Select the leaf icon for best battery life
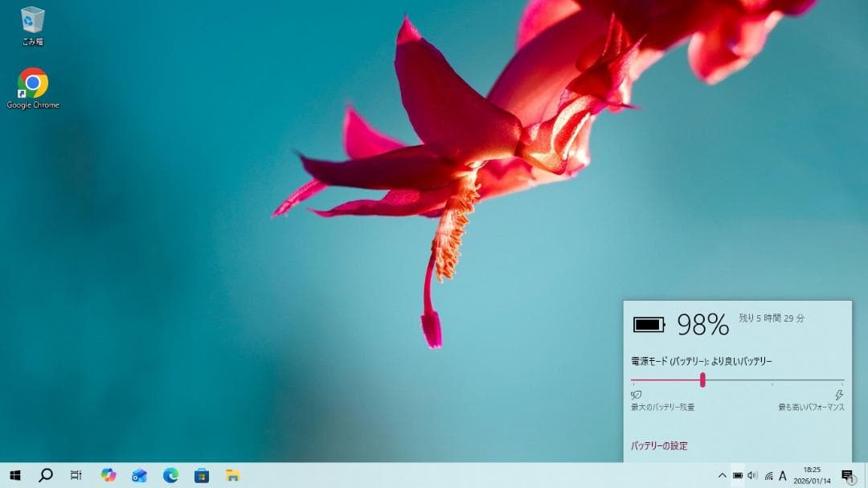This screenshot has width=868, height=488. coord(634,394)
